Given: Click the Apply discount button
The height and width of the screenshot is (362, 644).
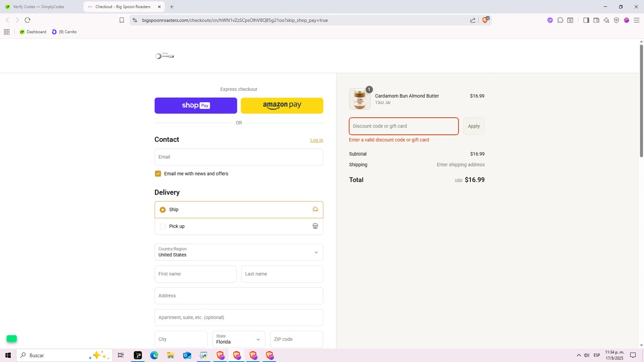Looking at the screenshot, I should point(474,126).
